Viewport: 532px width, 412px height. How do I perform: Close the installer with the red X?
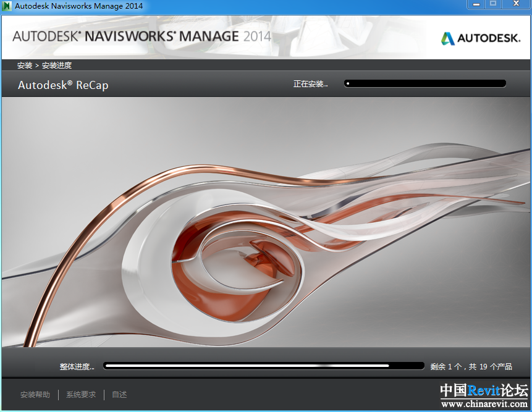[x=517, y=4]
